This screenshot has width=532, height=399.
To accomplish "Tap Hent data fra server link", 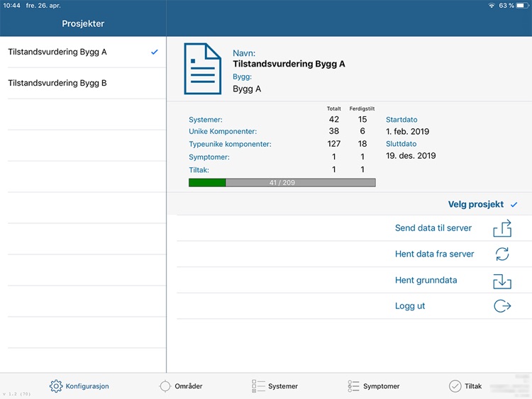I will 434,254.
